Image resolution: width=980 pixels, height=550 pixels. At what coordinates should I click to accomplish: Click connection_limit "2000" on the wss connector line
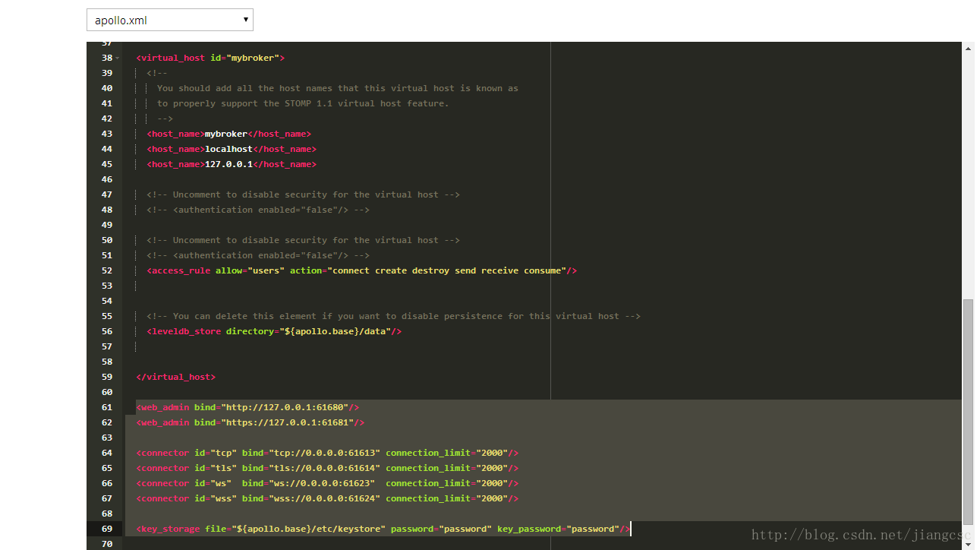point(492,498)
